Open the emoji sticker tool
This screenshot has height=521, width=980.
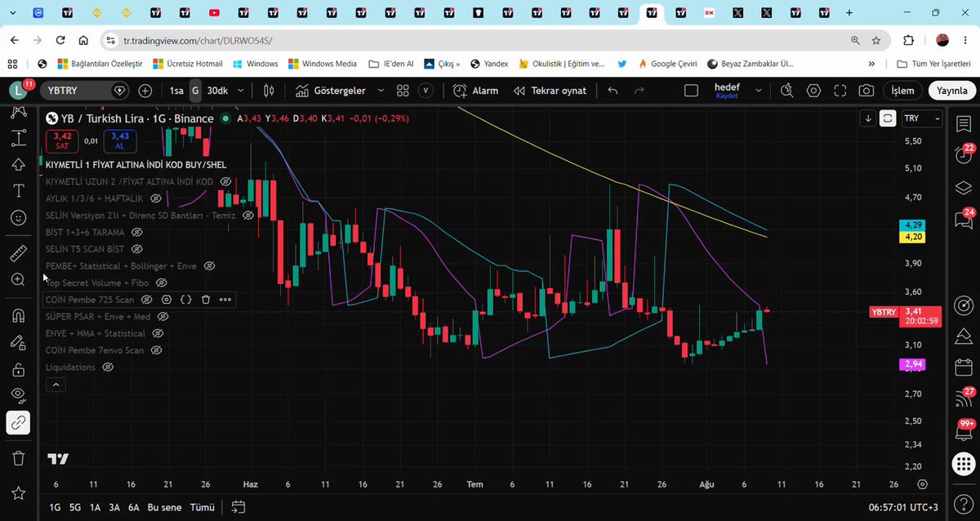(18, 218)
